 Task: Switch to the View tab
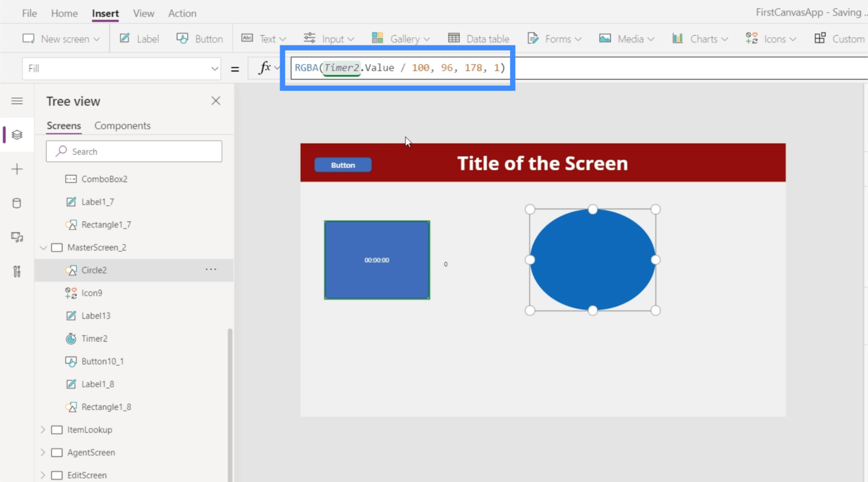(144, 13)
